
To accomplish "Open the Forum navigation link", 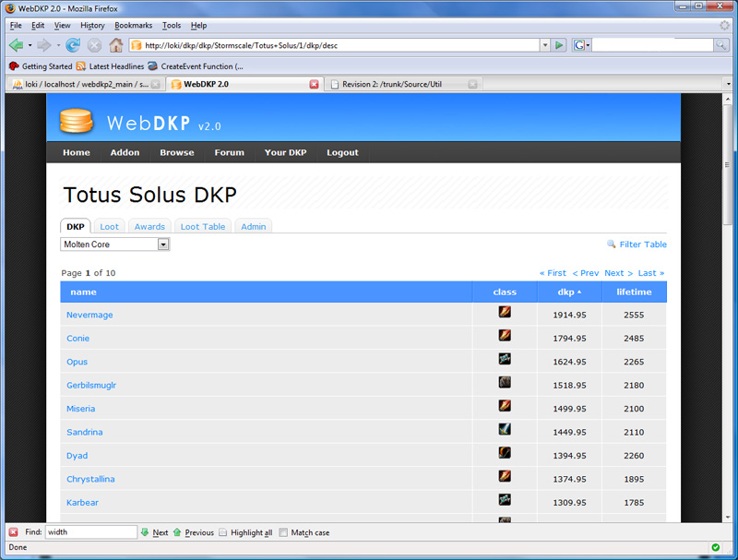I will 229,152.
